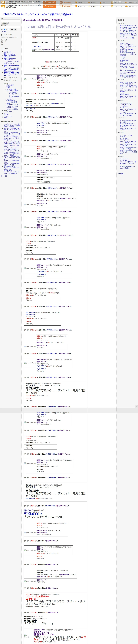Open カオスバトルロイヤル menu link
The image size is (138, 644).
pos(10,64)
